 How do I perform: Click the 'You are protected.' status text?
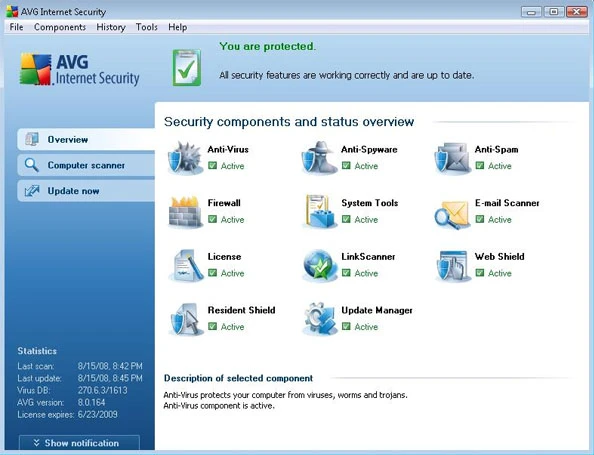(x=267, y=47)
